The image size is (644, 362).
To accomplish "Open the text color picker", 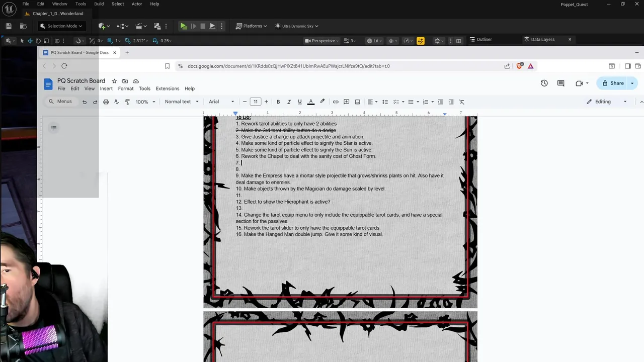I will tap(311, 102).
